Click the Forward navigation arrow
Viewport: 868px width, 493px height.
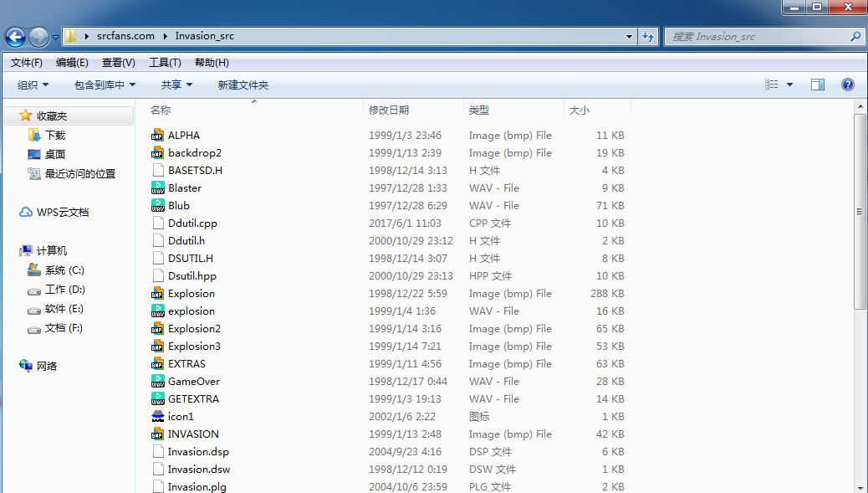[x=38, y=37]
